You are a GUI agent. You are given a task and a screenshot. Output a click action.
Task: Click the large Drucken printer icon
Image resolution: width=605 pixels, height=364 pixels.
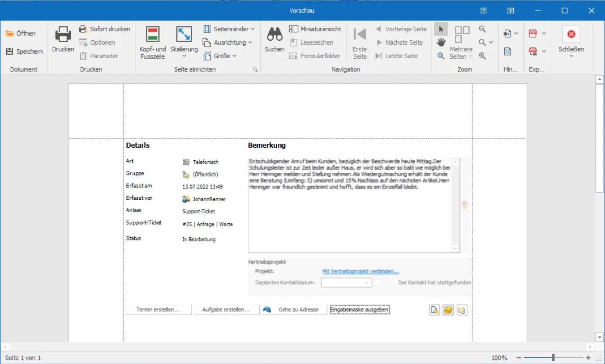pyautogui.click(x=63, y=34)
